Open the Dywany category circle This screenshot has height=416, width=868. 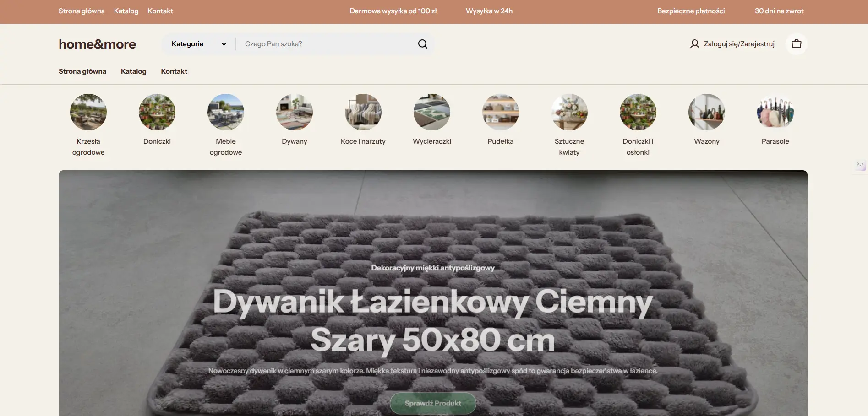click(x=294, y=112)
